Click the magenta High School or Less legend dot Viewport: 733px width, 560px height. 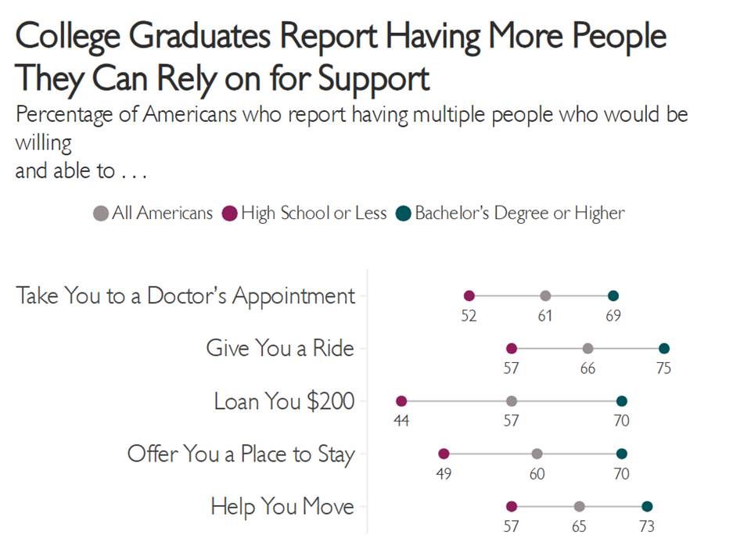tap(229, 214)
